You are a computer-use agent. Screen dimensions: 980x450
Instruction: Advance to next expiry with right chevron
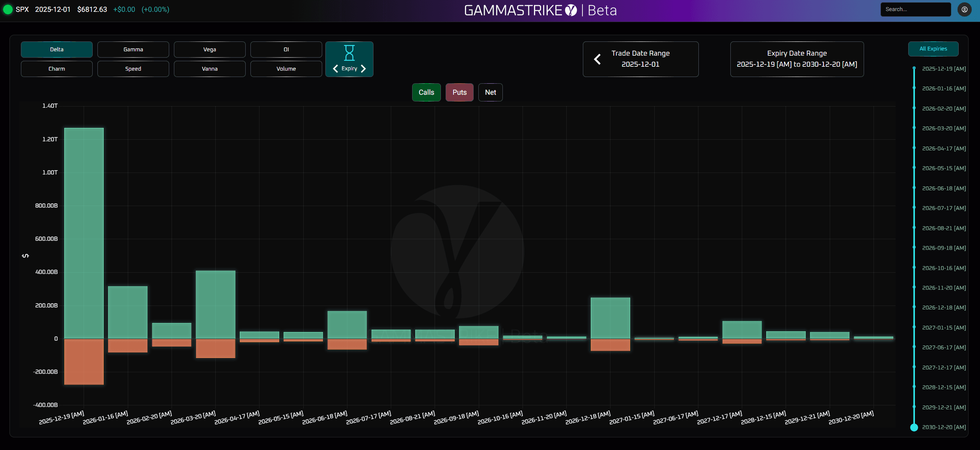363,69
